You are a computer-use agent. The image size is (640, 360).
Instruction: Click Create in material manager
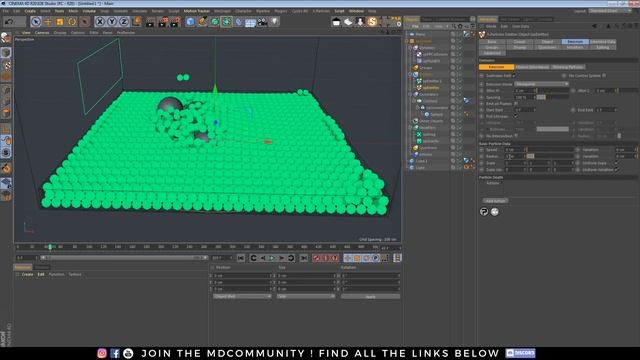point(27,274)
